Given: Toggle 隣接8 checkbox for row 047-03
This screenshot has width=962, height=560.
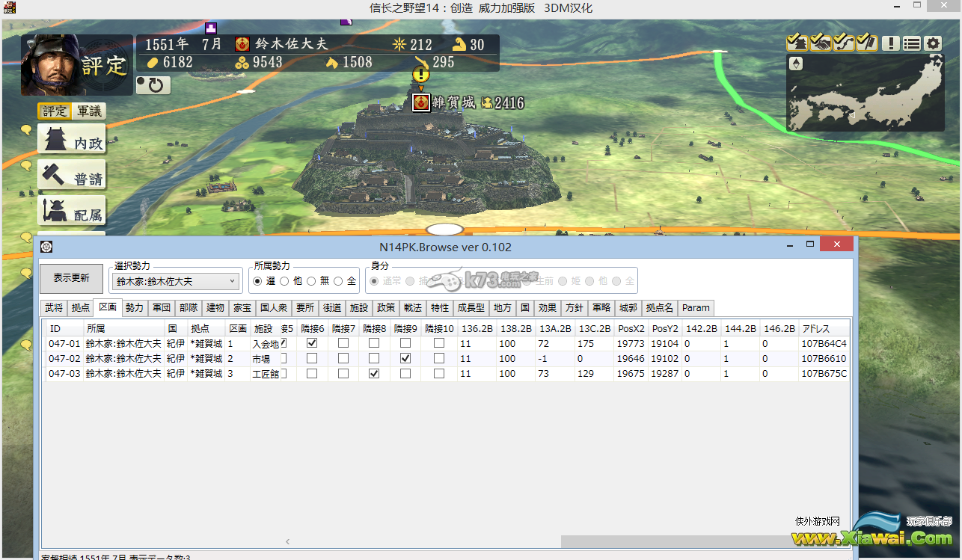Looking at the screenshot, I should tap(374, 373).
